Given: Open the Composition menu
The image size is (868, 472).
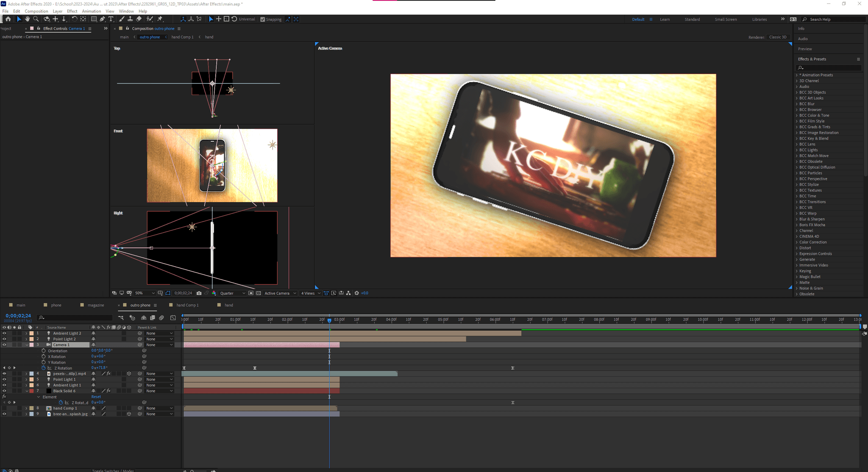Looking at the screenshot, I should pyautogui.click(x=36, y=11).
